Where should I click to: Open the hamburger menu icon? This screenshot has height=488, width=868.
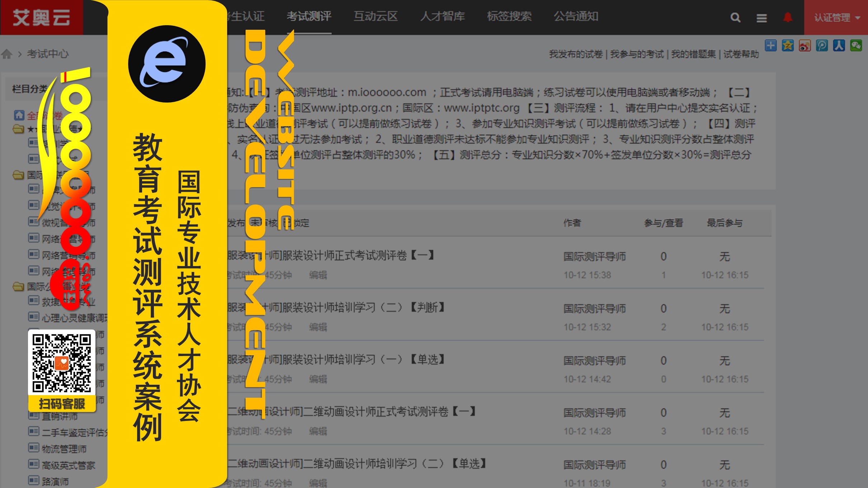[x=761, y=18]
